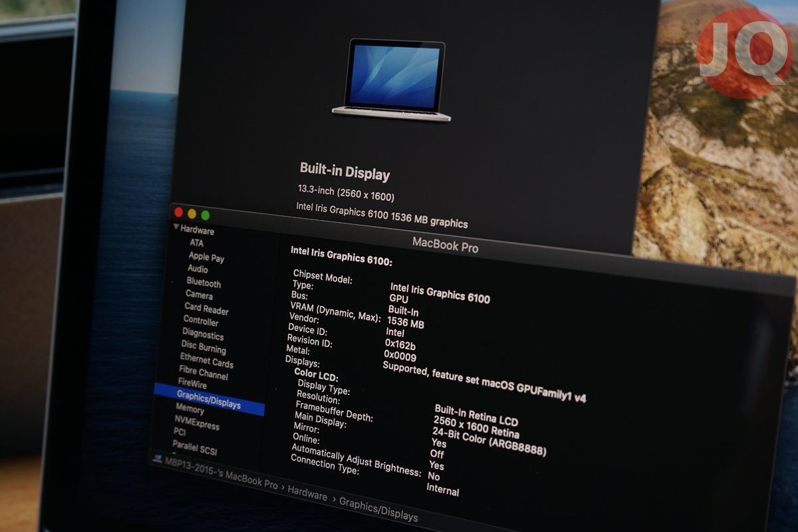Image resolution: width=798 pixels, height=532 pixels.
Task: Select Apple Pay in the sidebar
Action: pos(206,257)
